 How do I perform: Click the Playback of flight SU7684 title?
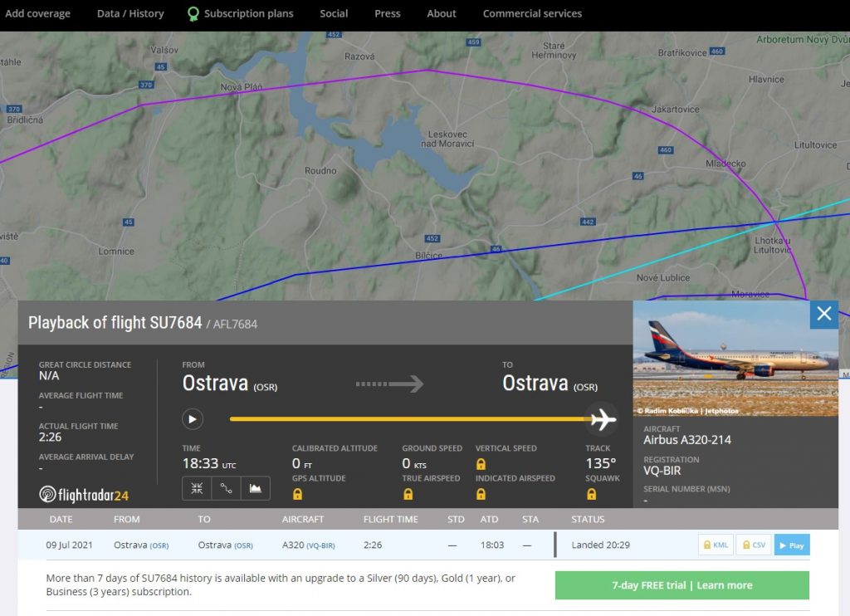(115, 323)
